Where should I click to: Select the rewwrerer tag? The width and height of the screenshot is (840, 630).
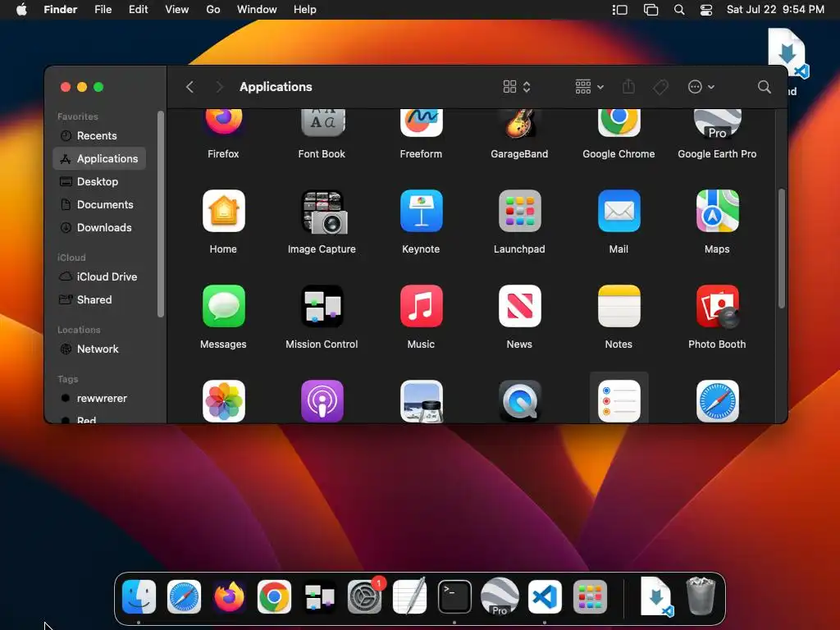[x=99, y=399]
